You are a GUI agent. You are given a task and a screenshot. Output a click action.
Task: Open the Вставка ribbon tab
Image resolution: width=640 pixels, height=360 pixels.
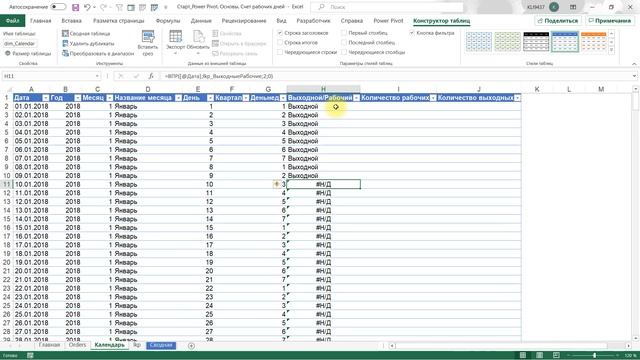click(71, 21)
